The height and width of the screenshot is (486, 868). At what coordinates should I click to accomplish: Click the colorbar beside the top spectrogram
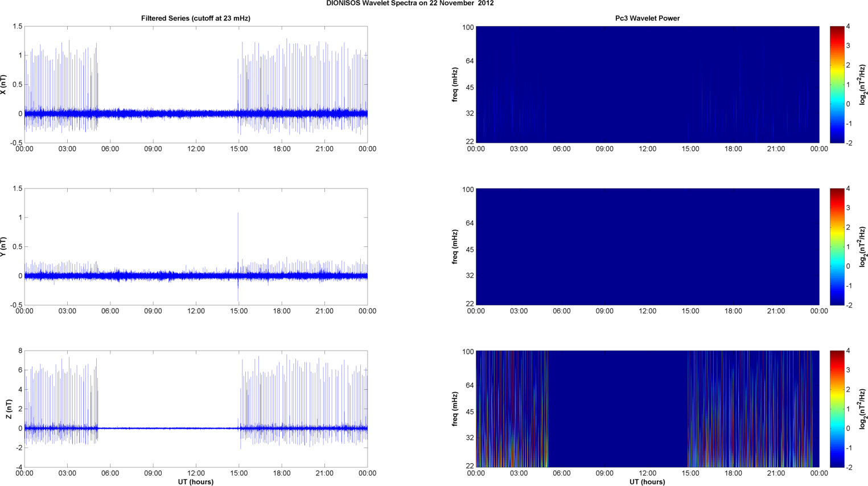[x=837, y=84]
